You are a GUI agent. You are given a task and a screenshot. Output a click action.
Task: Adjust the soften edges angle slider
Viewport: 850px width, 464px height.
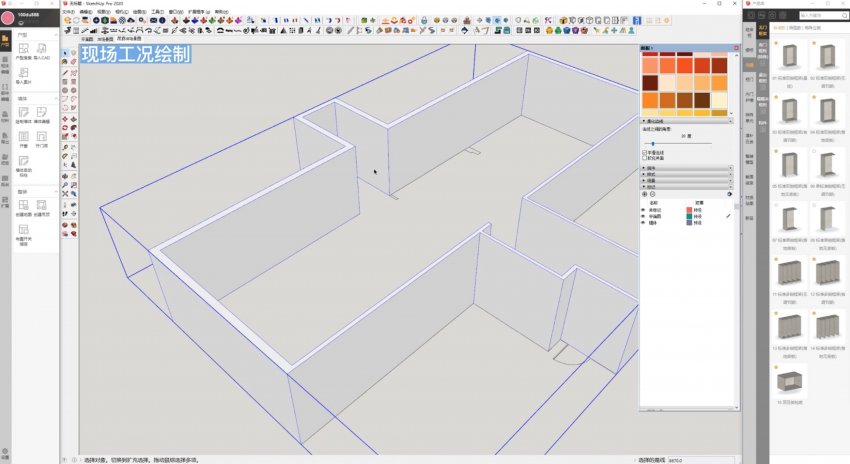point(653,144)
